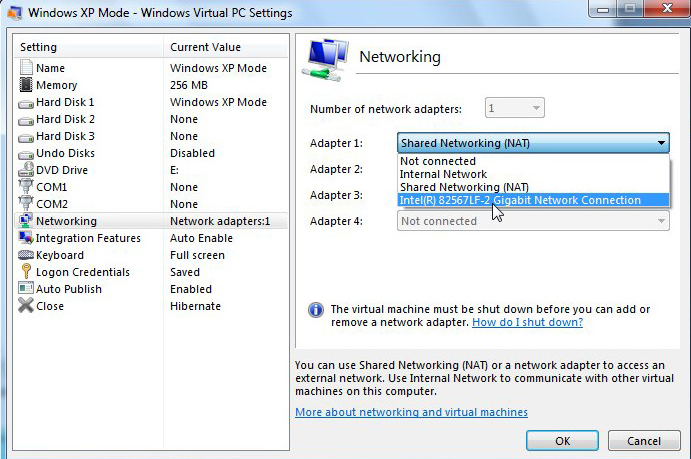This screenshot has height=459, width=691.
Task: Click the Integration Features icon
Action: (x=26, y=237)
